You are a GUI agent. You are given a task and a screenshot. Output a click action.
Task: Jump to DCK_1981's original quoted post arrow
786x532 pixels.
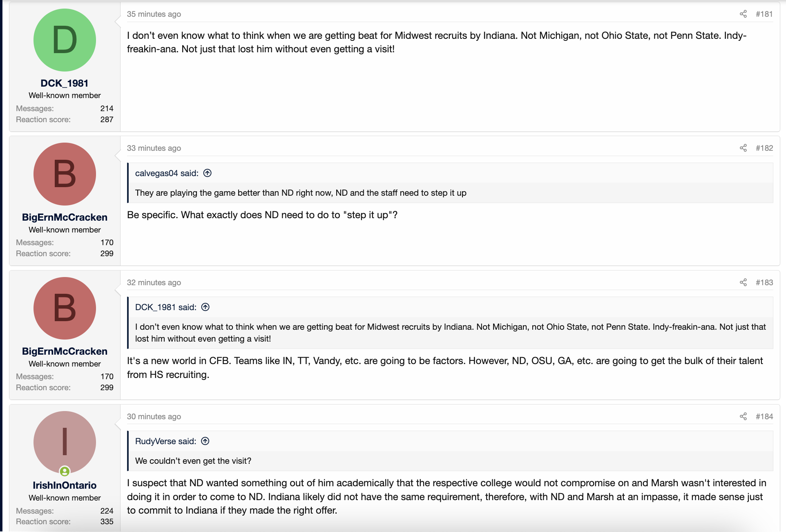(205, 307)
